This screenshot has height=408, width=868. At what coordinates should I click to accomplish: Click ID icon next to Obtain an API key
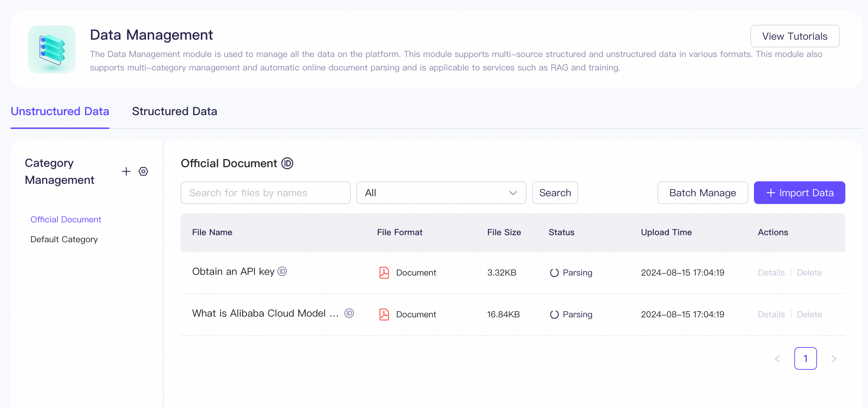tap(282, 271)
